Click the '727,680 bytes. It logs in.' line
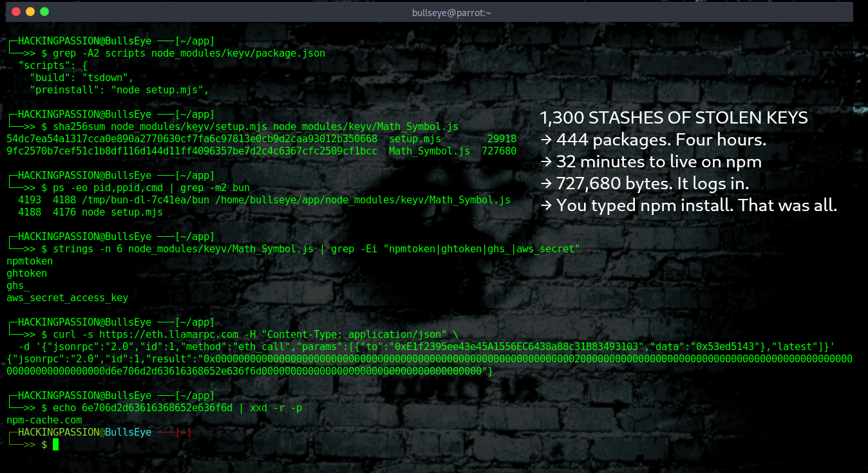Screen dimensions: 868x473 (644, 183)
